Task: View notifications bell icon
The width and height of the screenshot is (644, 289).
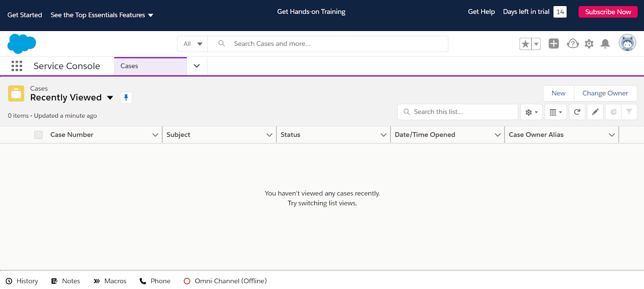Action: (x=605, y=44)
